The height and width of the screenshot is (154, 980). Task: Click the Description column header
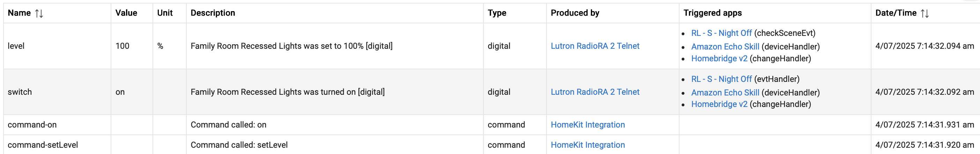pos(213,13)
